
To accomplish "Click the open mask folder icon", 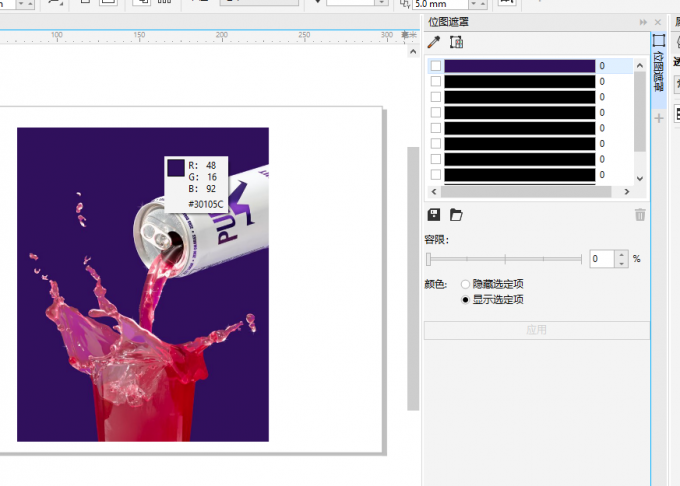I will pos(456,215).
